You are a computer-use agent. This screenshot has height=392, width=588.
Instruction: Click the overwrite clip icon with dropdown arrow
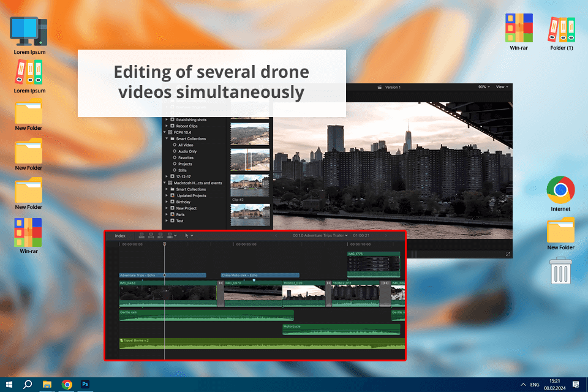tap(171, 236)
